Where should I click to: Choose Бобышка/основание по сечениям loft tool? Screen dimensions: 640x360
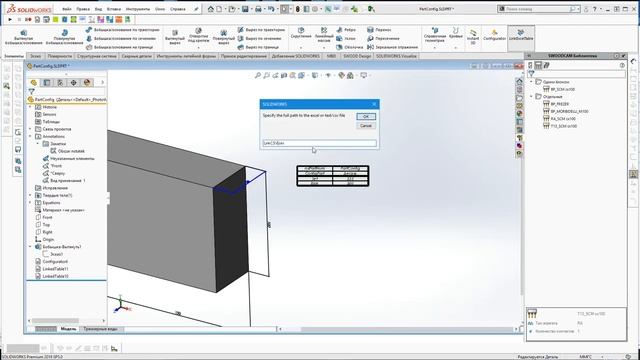pos(121,38)
